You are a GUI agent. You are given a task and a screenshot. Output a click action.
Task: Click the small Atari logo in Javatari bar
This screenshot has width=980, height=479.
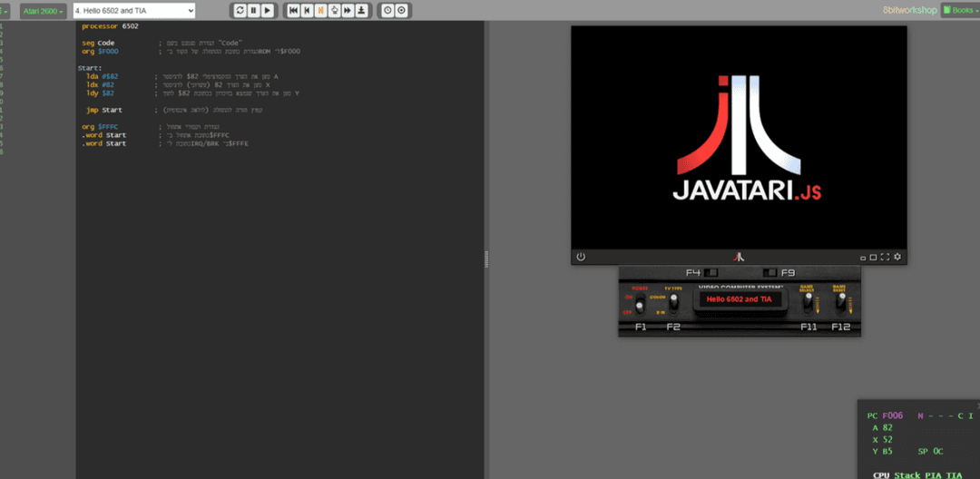pos(739,257)
